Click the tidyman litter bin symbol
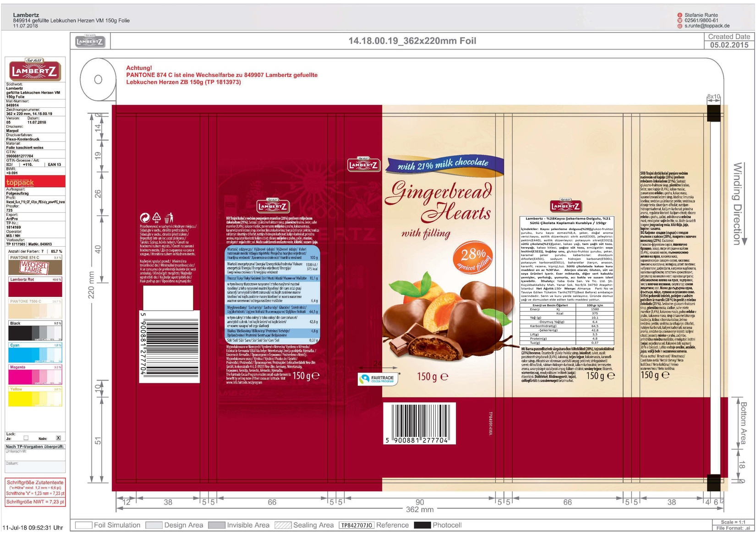The image size is (756, 535). click(x=169, y=217)
